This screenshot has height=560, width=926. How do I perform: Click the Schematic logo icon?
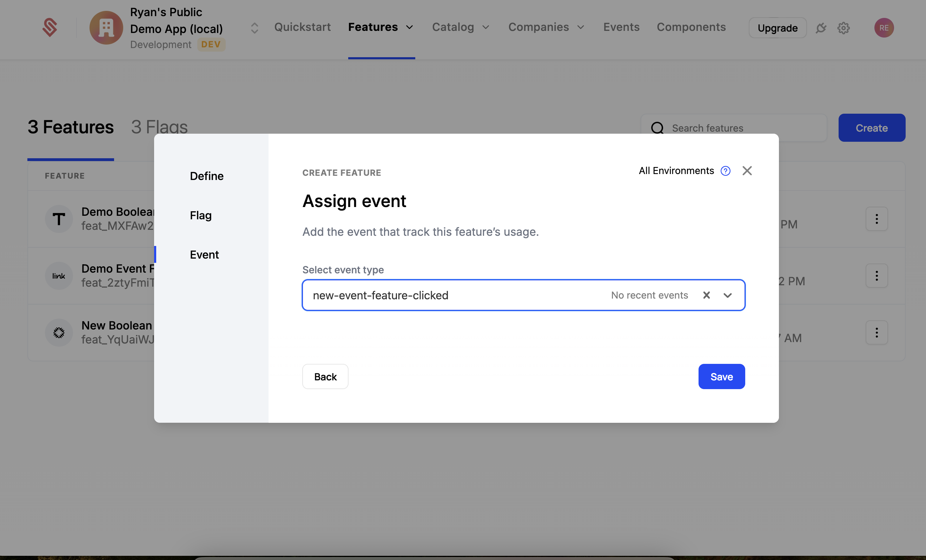pos(50,27)
